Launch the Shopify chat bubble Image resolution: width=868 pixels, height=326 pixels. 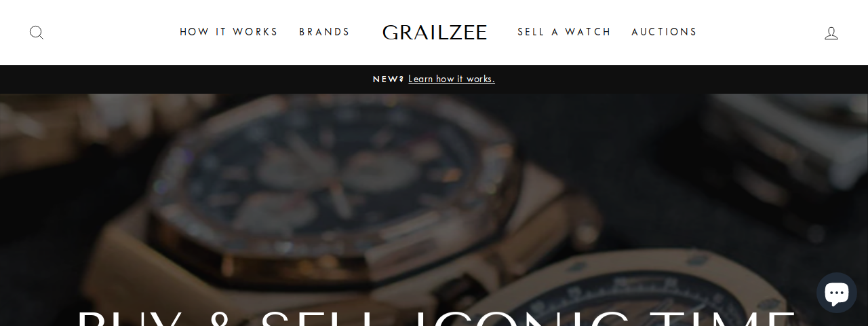click(836, 293)
